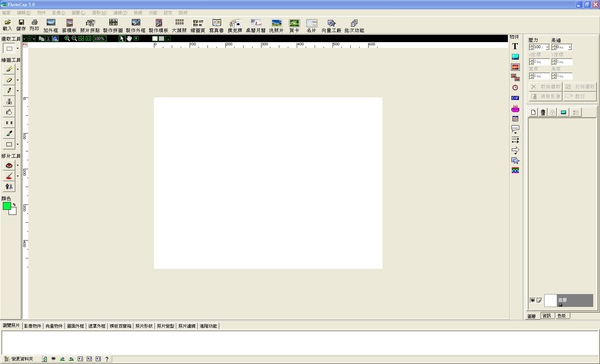Click the Cancel Selection (取消選取) button

tap(546, 87)
